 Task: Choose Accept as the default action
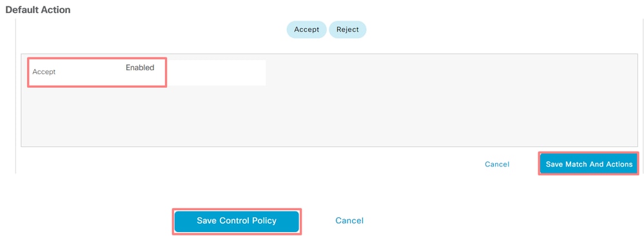point(306,30)
